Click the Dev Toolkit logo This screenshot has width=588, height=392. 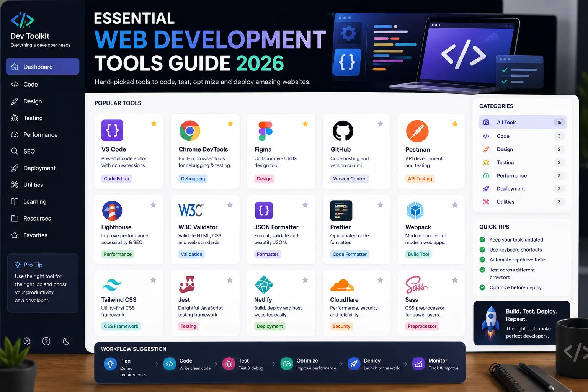click(23, 20)
